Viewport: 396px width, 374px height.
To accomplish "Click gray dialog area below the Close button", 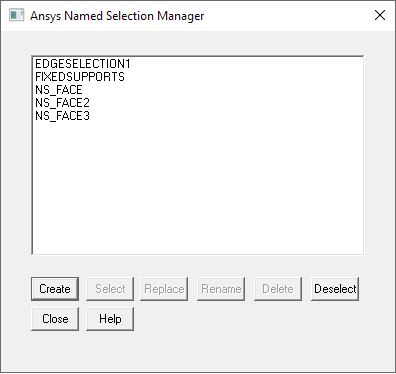I will [55, 350].
